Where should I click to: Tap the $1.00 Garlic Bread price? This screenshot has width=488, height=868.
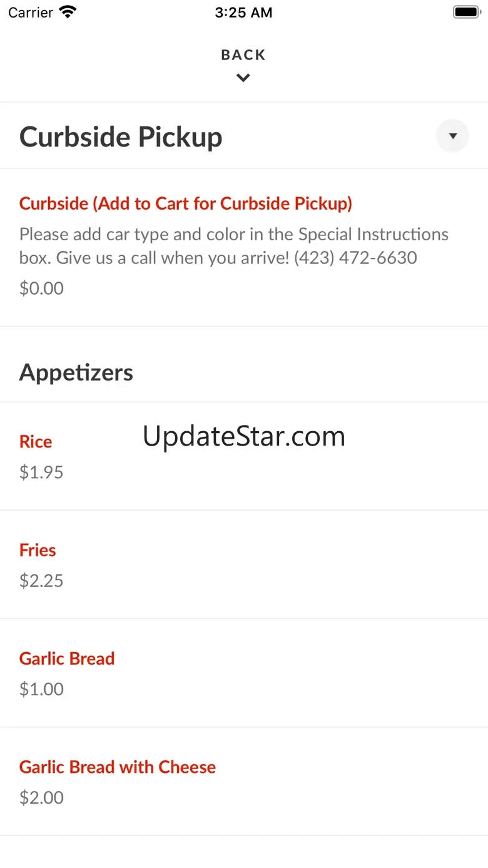pyautogui.click(x=41, y=689)
